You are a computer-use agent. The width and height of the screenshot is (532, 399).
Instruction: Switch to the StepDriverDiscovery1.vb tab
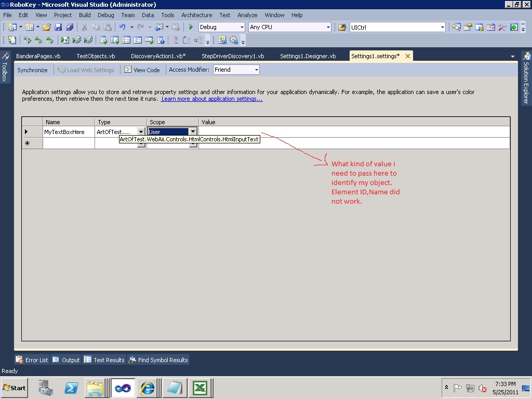pyautogui.click(x=233, y=56)
